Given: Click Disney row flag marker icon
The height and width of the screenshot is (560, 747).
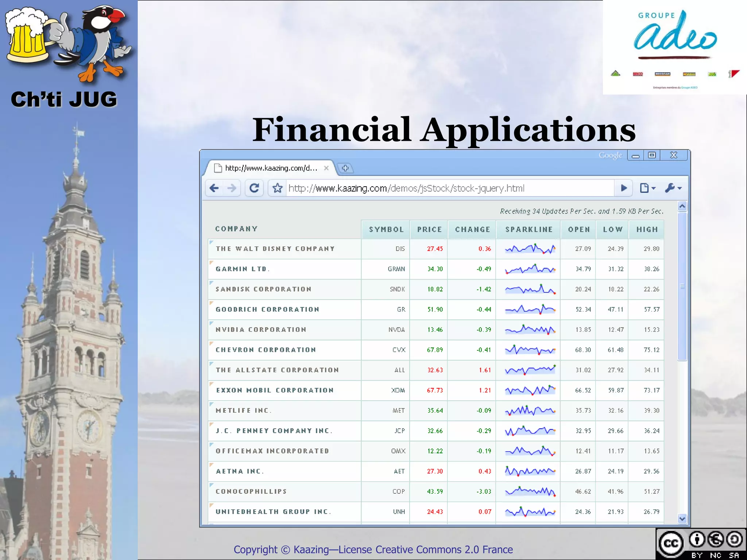Looking at the screenshot, I should [211, 242].
